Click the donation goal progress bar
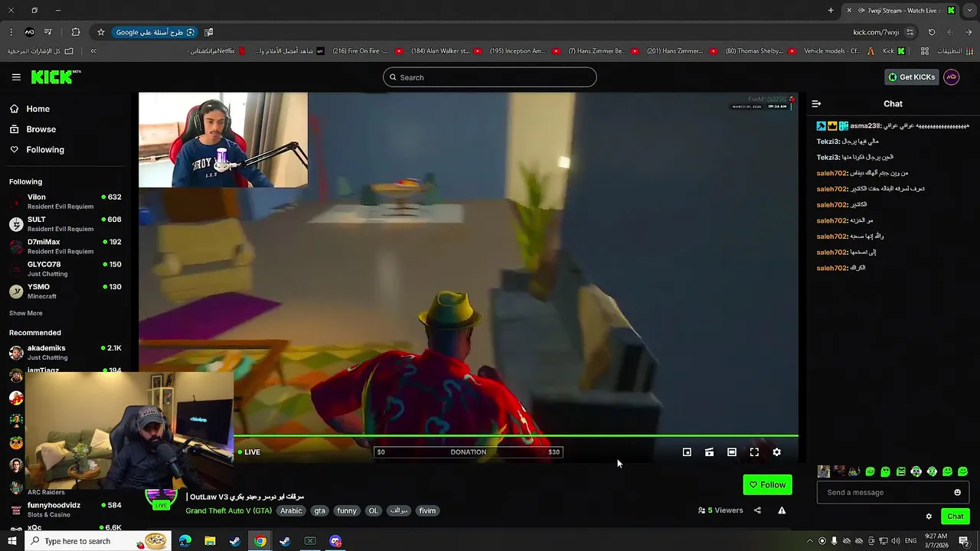The image size is (980, 551). pos(468,452)
